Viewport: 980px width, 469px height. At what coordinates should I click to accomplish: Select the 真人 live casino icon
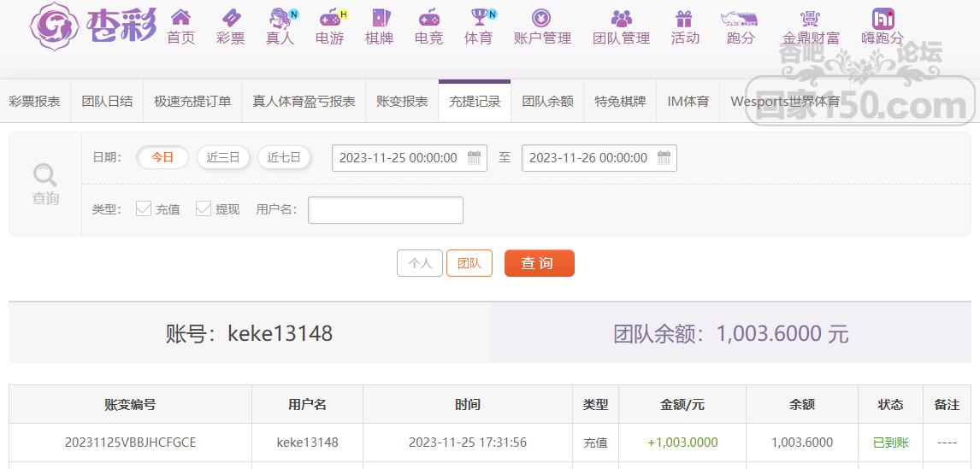coord(280,18)
